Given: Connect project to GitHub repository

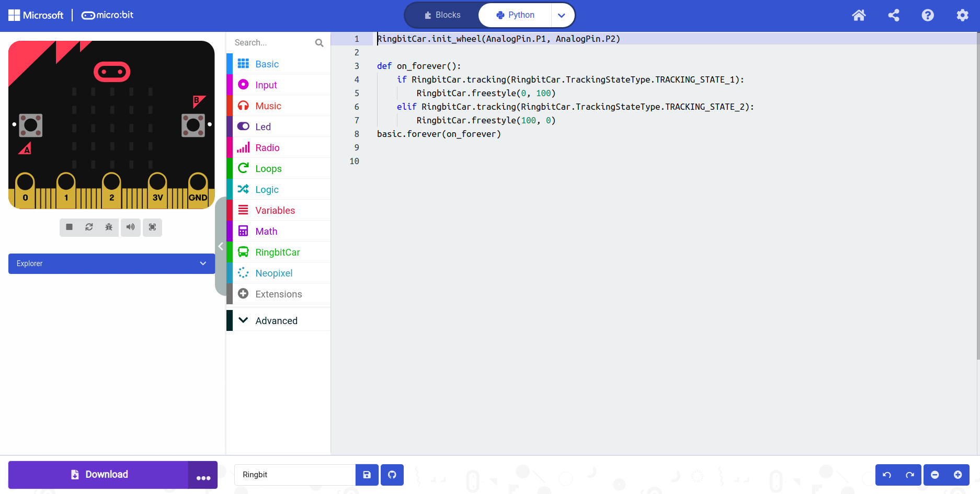Looking at the screenshot, I should click(392, 475).
